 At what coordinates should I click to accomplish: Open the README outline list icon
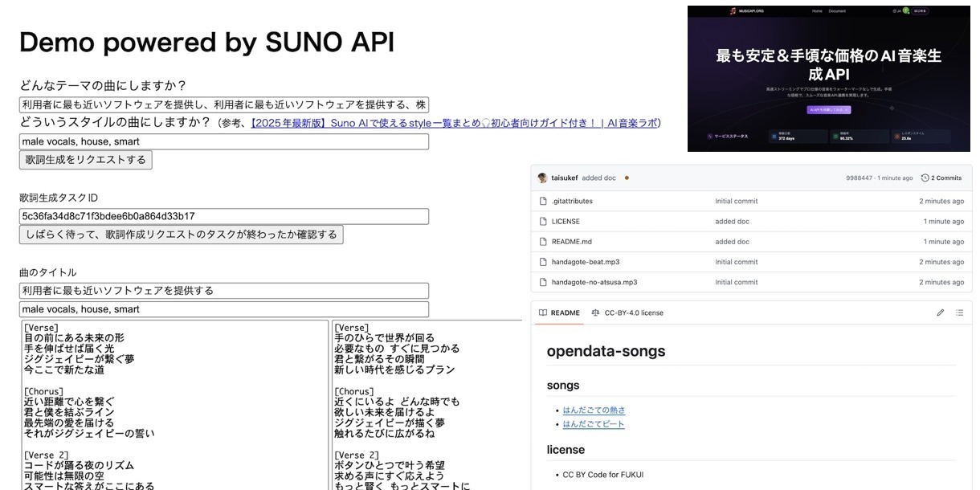tap(959, 312)
